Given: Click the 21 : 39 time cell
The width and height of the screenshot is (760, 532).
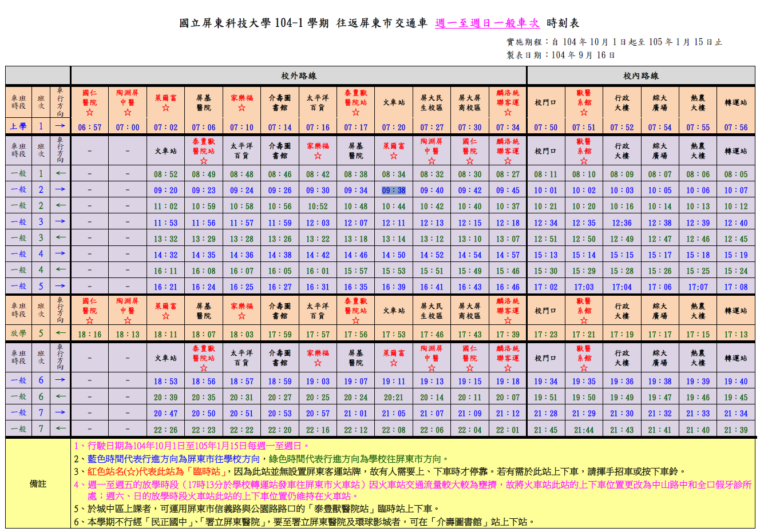Looking at the screenshot, I should click(x=736, y=430).
